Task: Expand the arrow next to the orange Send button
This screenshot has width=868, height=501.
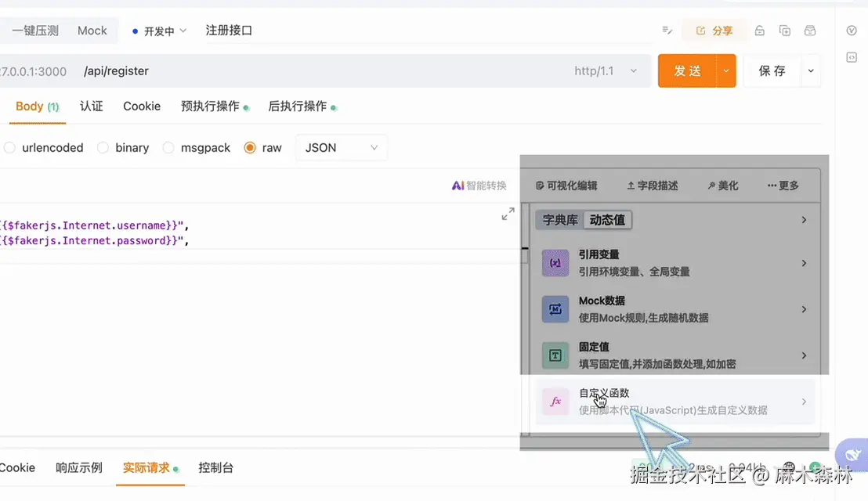Action: [726, 71]
